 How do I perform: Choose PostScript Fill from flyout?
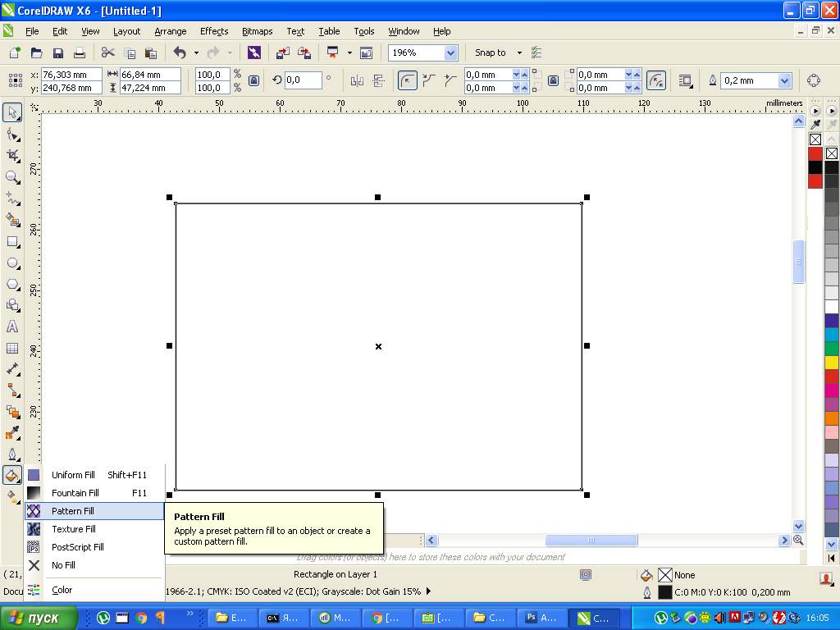tap(95, 547)
